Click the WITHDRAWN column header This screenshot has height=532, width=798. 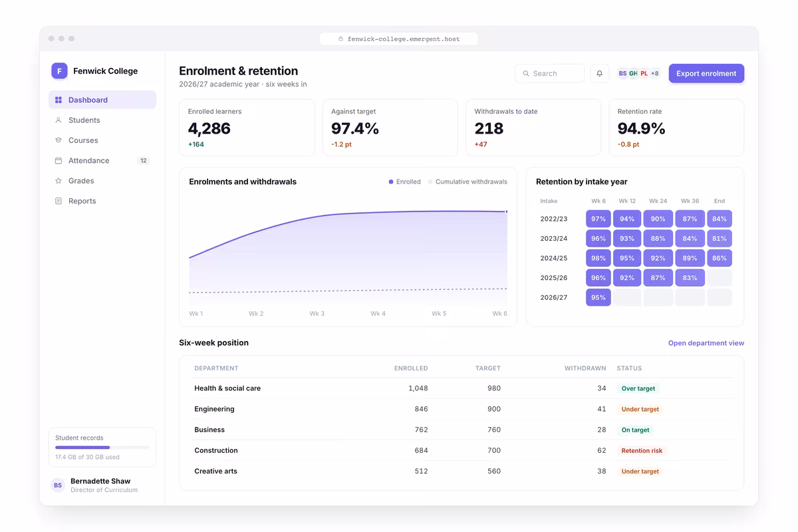(x=585, y=368)
